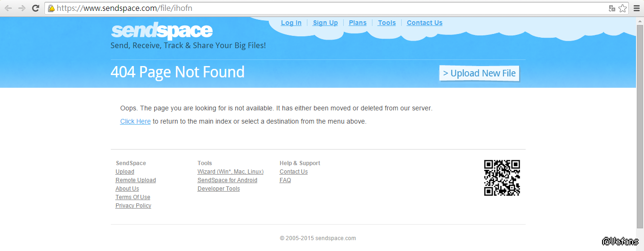The width and height of the screenshot is (644, 251).
Task: Click the sendspace logo
Action: 162,31
